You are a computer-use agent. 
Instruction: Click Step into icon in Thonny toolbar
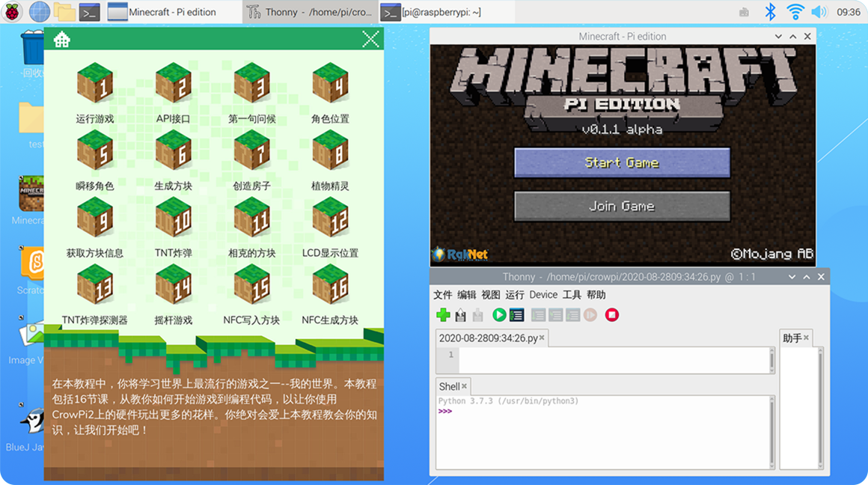coord(555,315)
